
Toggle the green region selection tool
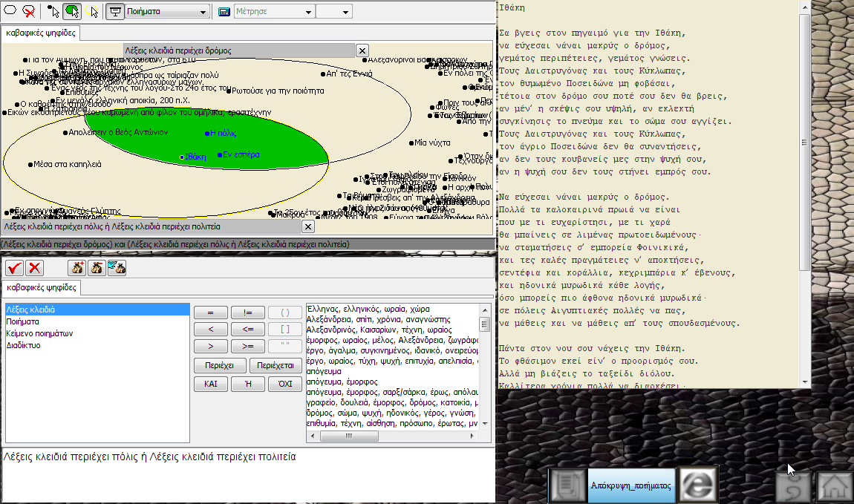tap(72, 11)
